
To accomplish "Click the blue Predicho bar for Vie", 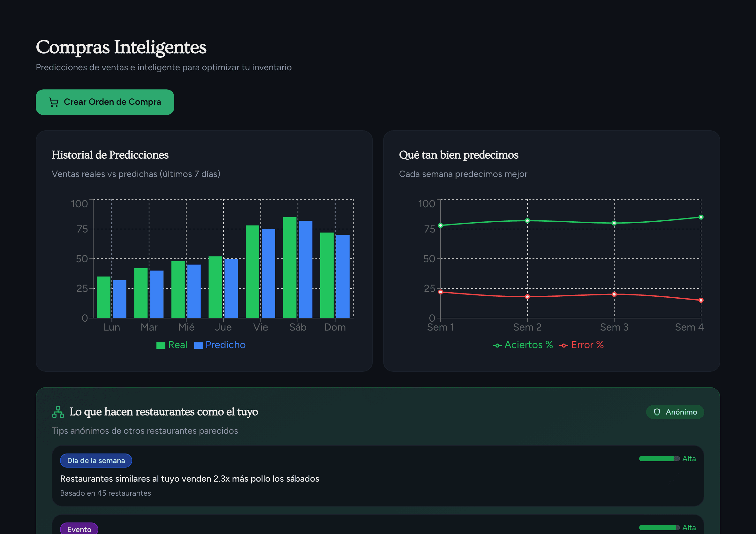I will 268,273.
